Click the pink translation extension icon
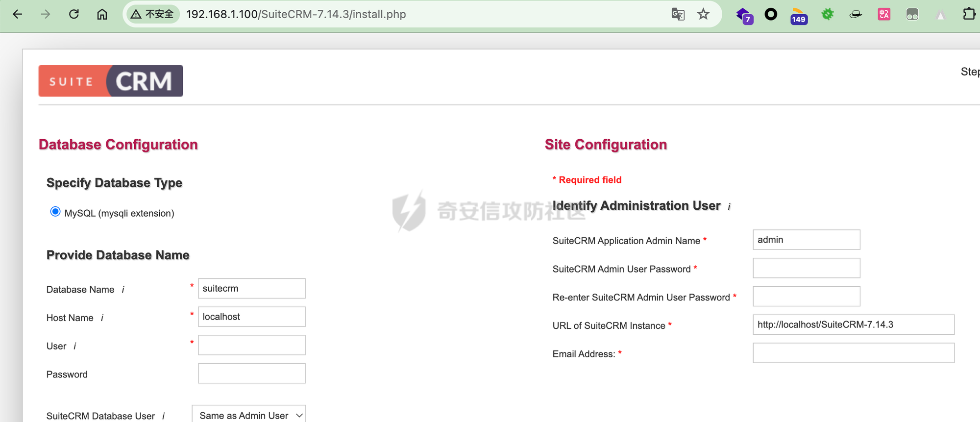980x422 pixels. pos(884,14)
